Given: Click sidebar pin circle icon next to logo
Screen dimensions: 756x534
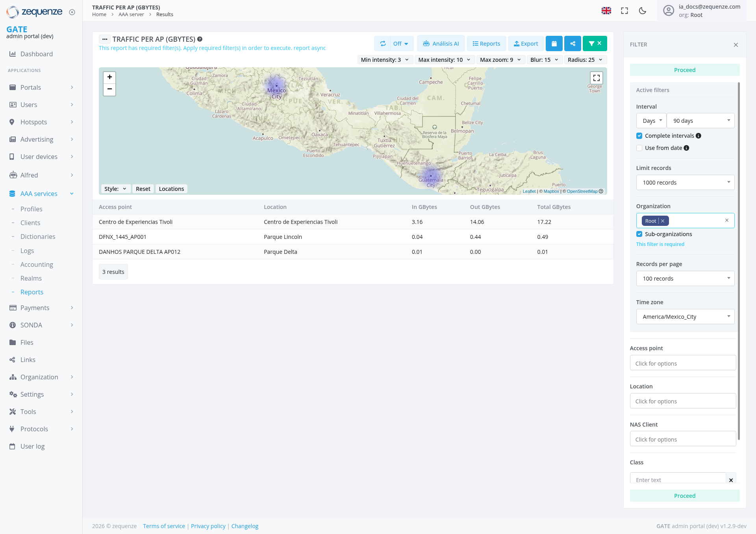Looking at the screenshot, I should point(72,12).
